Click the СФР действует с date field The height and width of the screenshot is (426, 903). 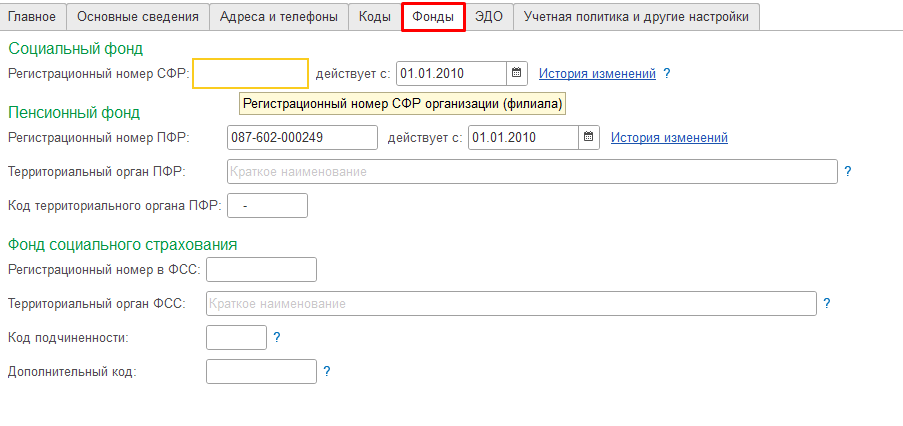coord(452,74)
